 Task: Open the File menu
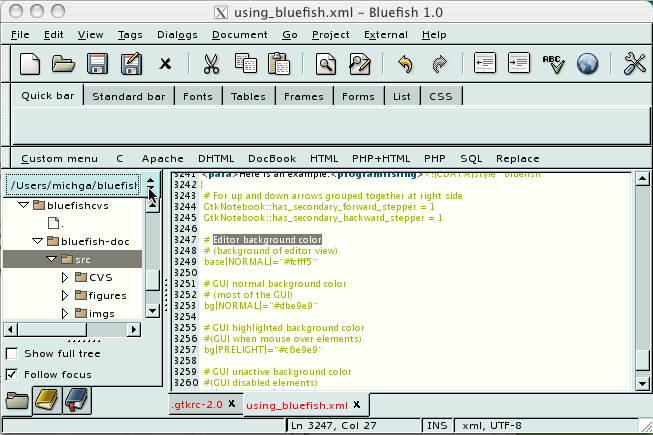(x=20, y=35)
